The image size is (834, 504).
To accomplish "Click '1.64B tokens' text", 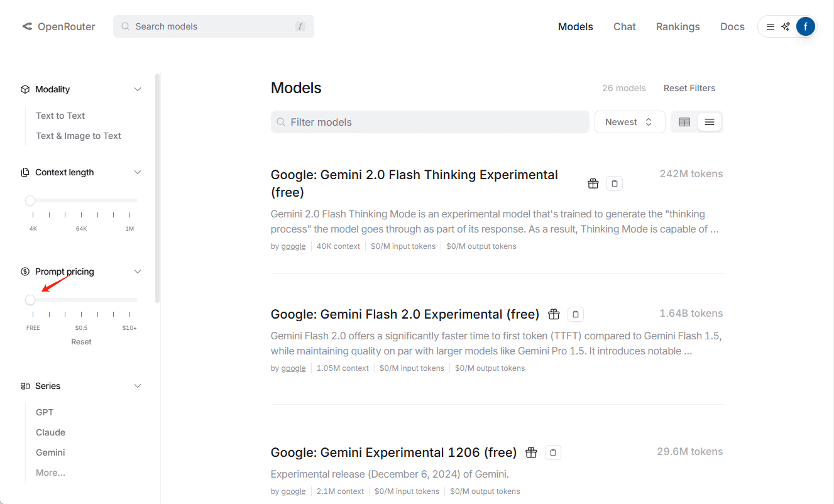I will click(691, 313).
